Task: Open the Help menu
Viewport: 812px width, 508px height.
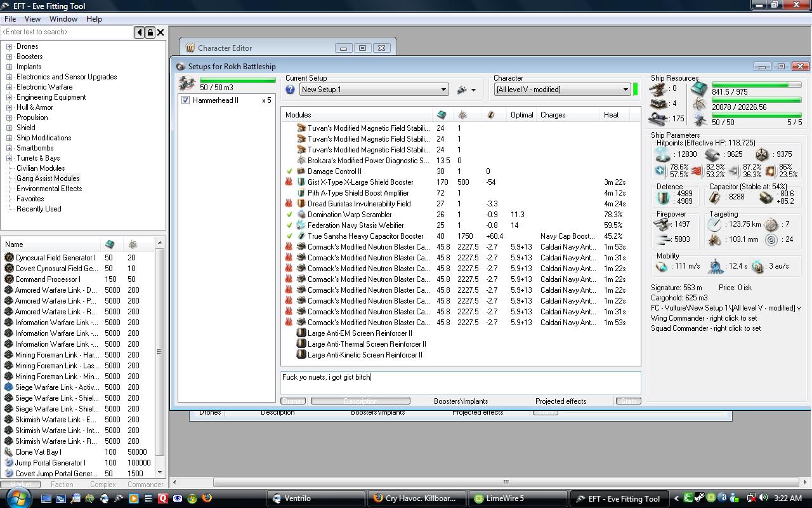Action: point(94,19)
